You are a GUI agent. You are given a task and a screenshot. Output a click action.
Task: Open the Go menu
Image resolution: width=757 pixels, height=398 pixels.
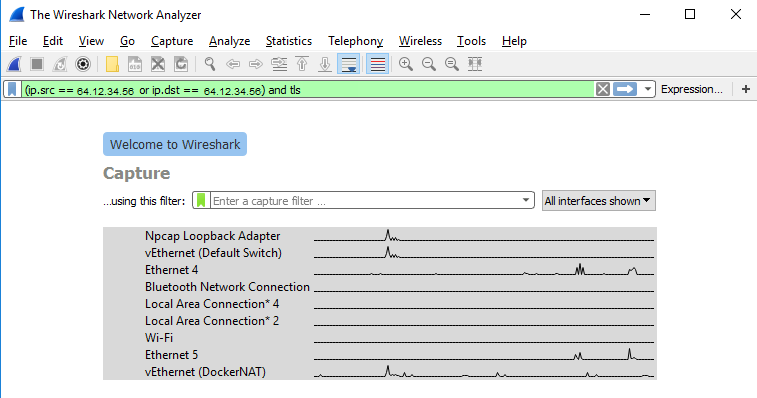pyautogui.click(x=127, y=41)
